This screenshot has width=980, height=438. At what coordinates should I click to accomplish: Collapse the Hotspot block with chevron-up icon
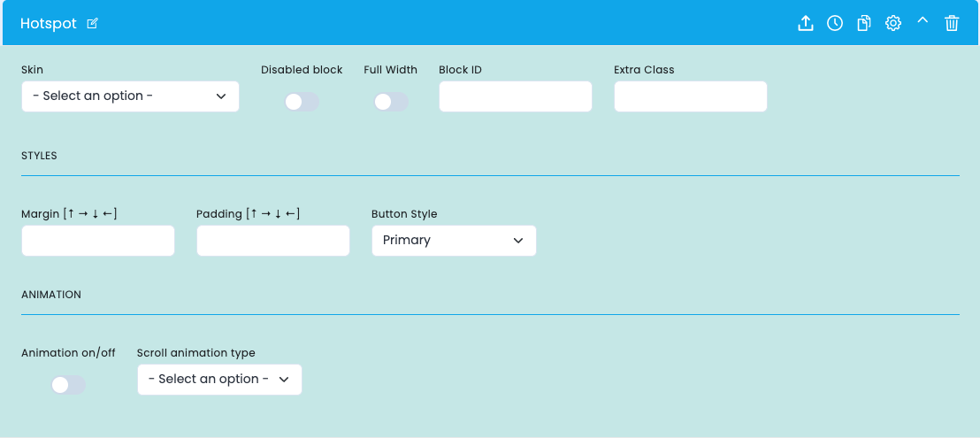pos(923,20)
